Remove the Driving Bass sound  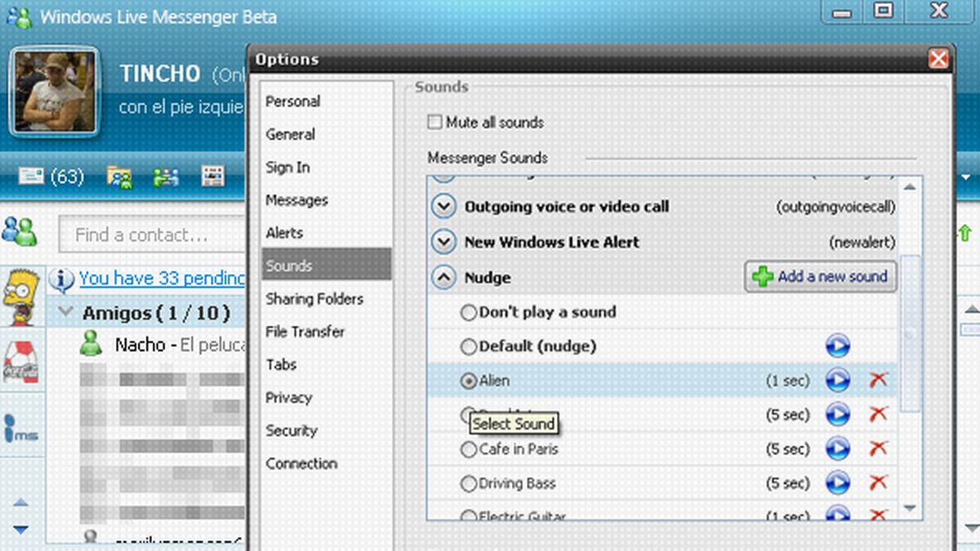[x=878, y=483]
